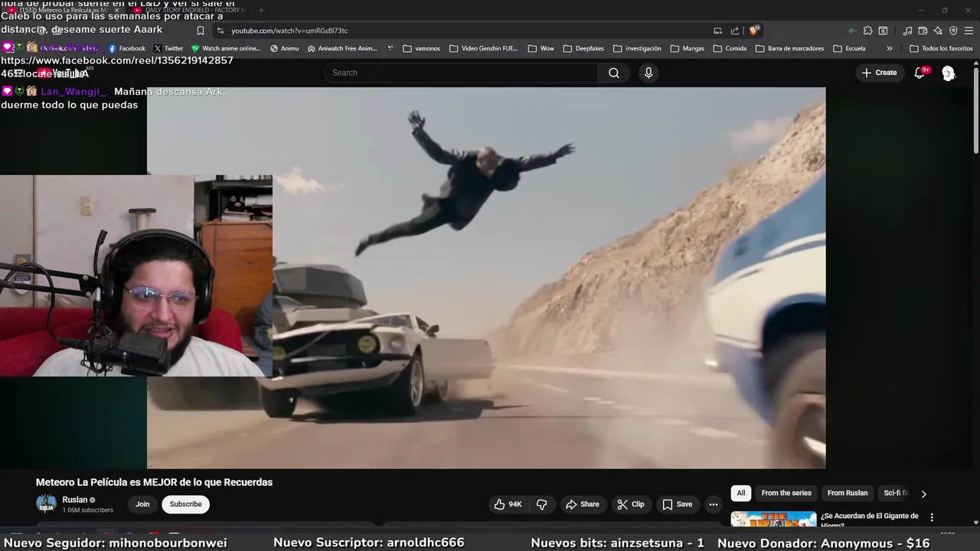Open the 'vamonos' bookmark folder

[421, 48]
